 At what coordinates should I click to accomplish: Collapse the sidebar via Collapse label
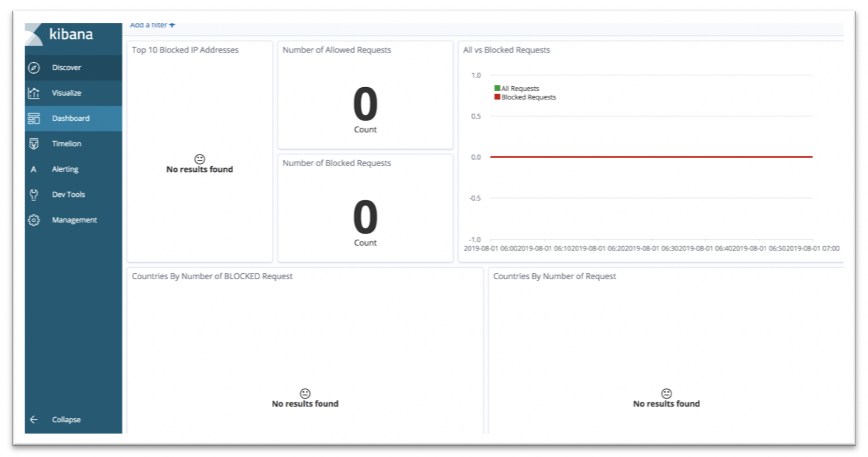point(66,419)
